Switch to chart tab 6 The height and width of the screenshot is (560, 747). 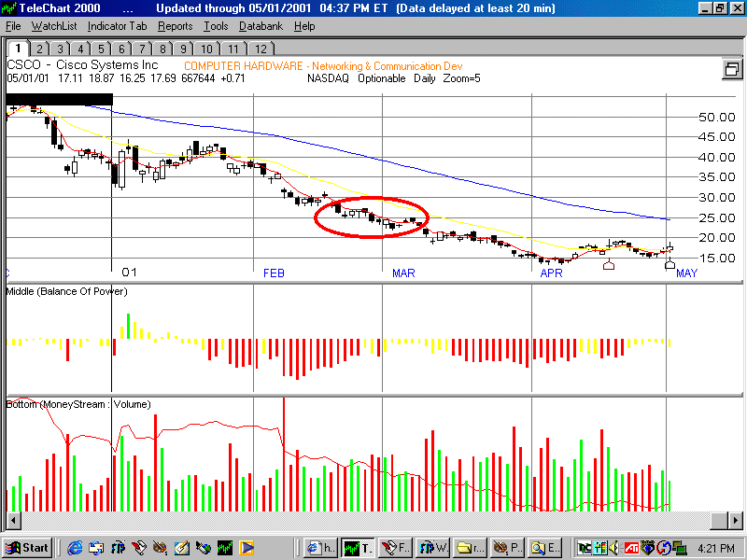[x=121, y=49]
